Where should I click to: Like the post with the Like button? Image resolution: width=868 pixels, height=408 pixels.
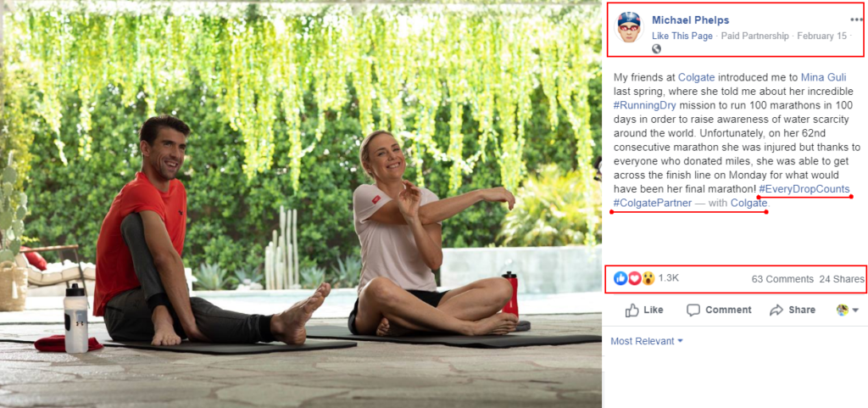pos(644,310)
